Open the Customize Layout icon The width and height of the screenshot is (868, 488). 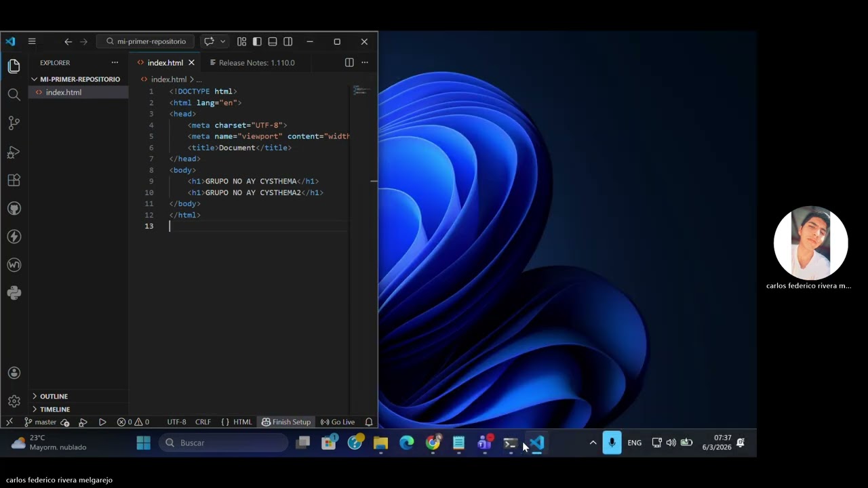tap(241, 41)
